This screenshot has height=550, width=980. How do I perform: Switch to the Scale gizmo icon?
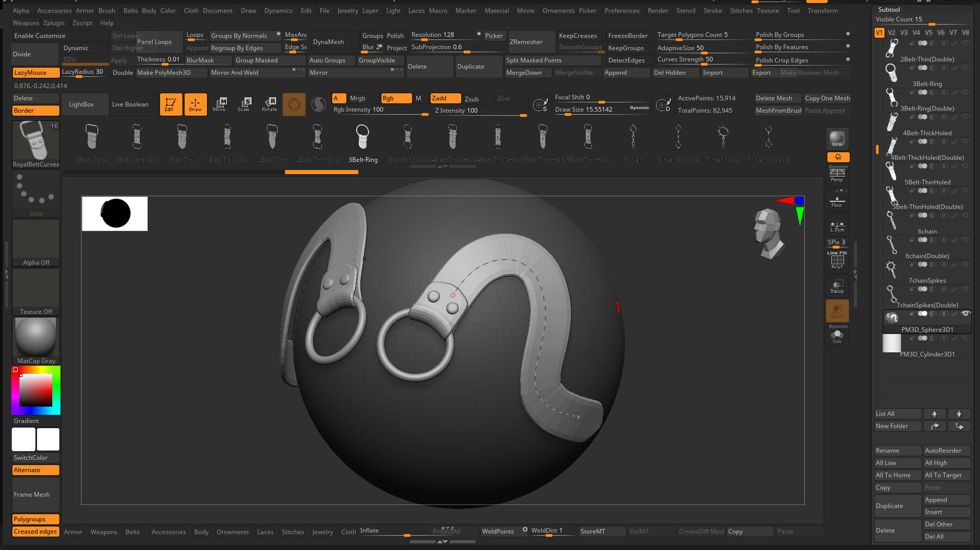click(x=244, y=104)
